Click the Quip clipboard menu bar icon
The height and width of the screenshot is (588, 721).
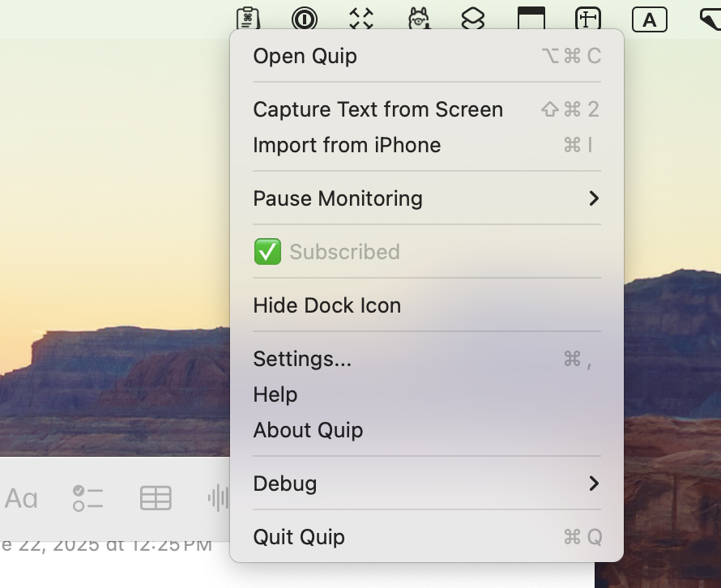(x=249, y=19)
